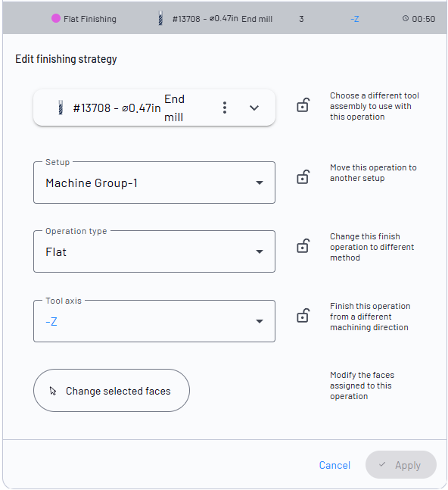Click the Edit finishing strategy heading
Image resolution: width=448 pixels, height=490 pixels.
click(66, 59)
